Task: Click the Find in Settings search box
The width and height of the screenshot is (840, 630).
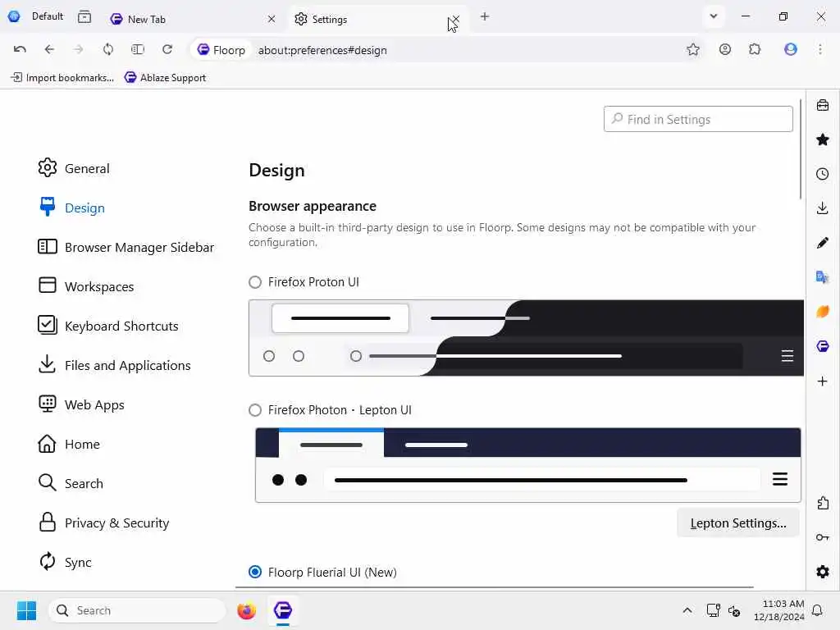Action: [698, 119]
